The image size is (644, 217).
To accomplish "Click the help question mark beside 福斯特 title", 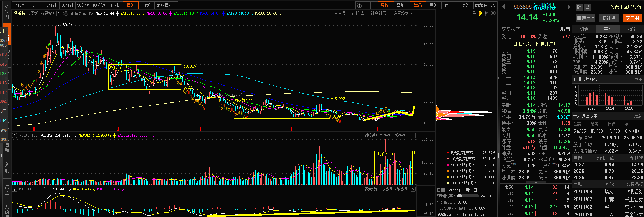I will (x=59, y=14).
